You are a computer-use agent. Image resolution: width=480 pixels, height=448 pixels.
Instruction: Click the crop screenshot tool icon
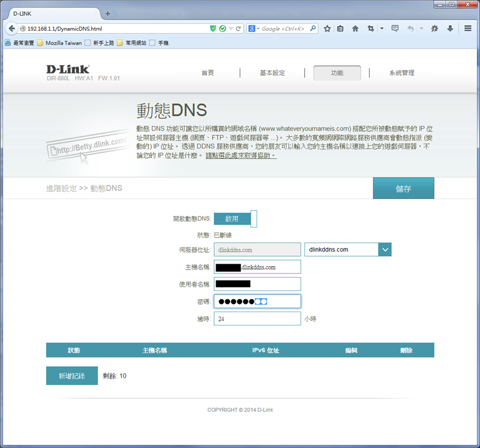coord(371,29)
